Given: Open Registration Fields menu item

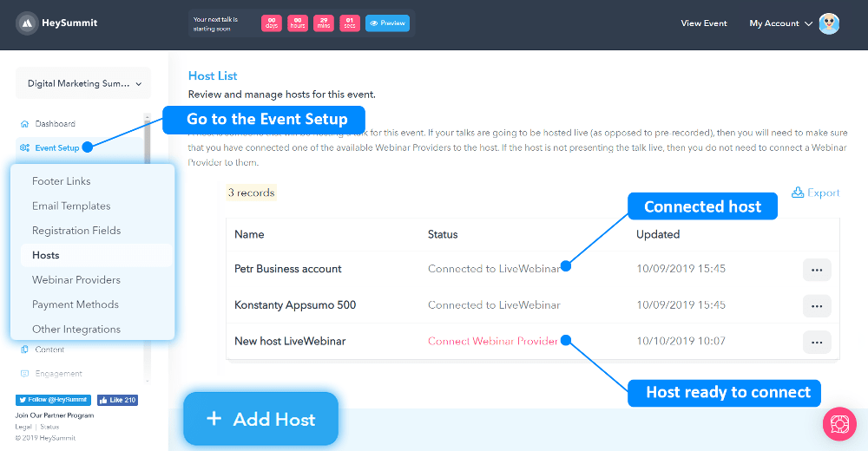Looking at the screenshot, I should 76,230.
